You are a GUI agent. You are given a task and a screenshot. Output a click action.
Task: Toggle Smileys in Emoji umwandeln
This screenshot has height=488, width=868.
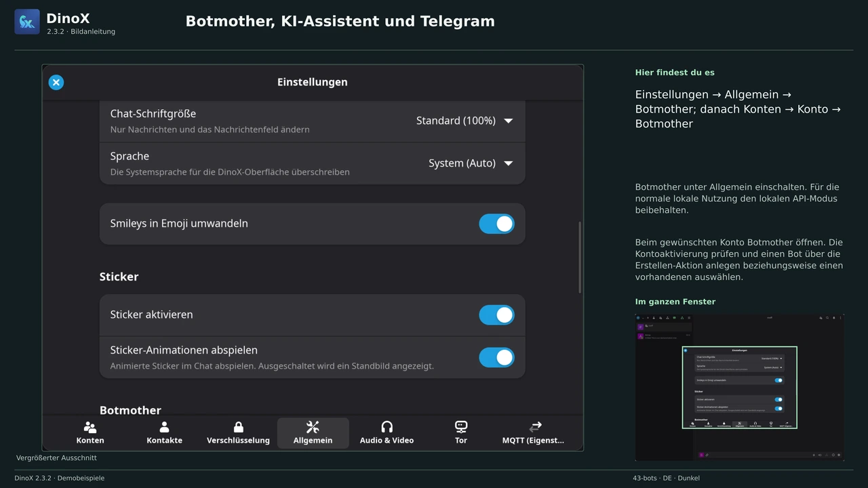click(496, 224)
